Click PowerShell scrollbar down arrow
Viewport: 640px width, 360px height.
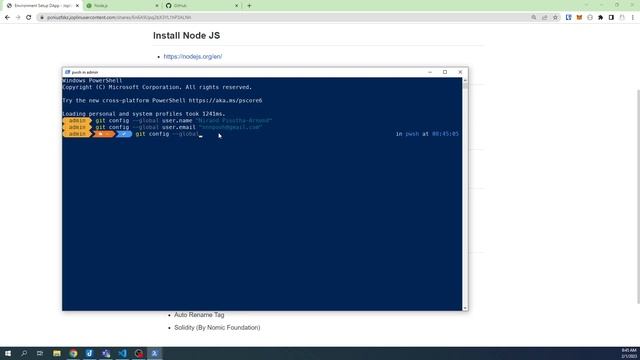point(465,308)
